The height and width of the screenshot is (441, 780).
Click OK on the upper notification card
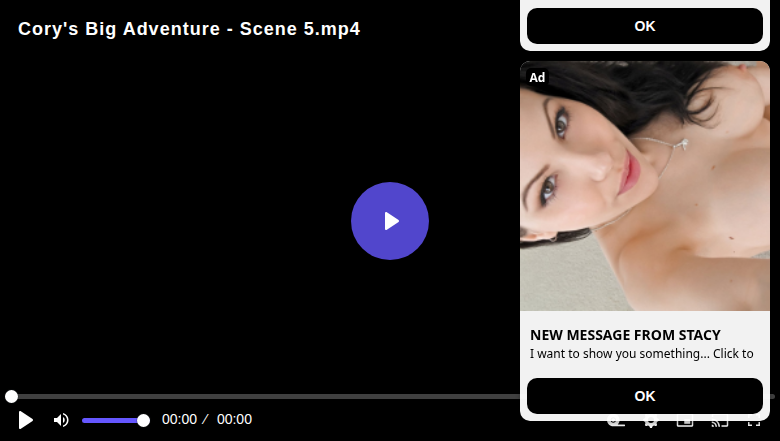point(645,26)
